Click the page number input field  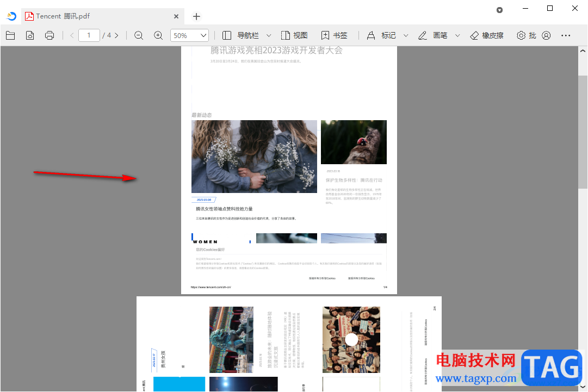89,35
